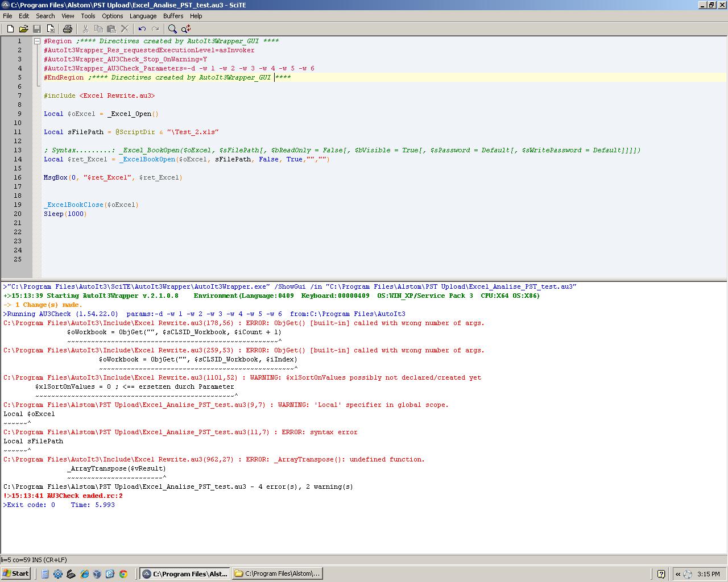Image resolution: width=728 pixels, height=582 pixels.
Task: Click the help question mark tray icon
Action: pos(661,574)
